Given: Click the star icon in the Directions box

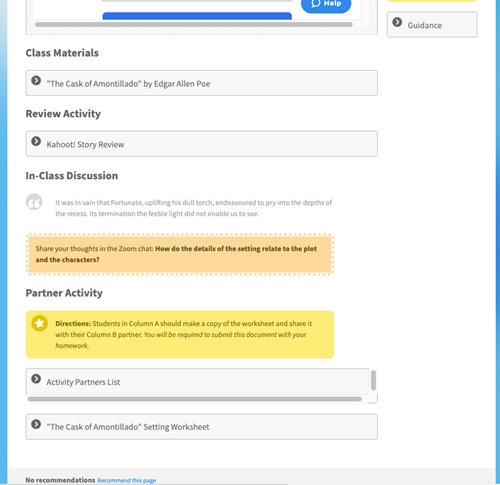Looking at the screenshot, I should [x=39, y=323].
